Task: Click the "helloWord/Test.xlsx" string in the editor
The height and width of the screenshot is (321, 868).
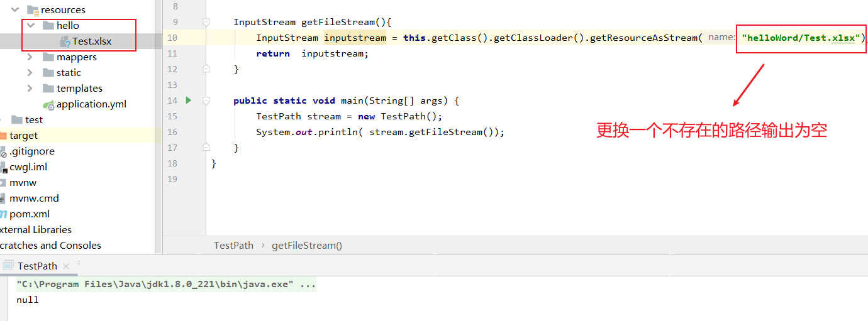Action: (x=801, y=38)
